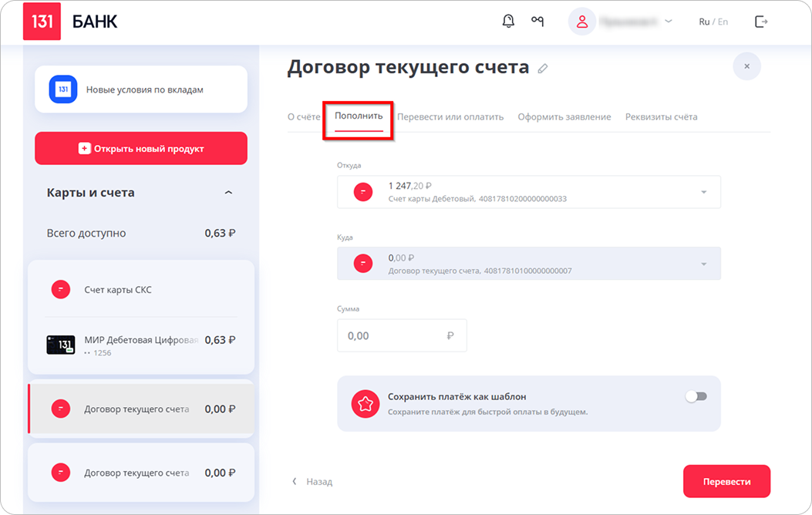Screen dimensions: 812x515
Task: Close the account panel with X
Action: click(x=746, y=66)
